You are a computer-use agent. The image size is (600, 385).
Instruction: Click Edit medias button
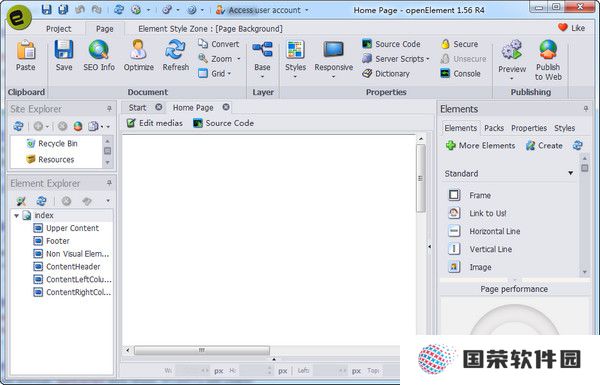coord(155,123)
